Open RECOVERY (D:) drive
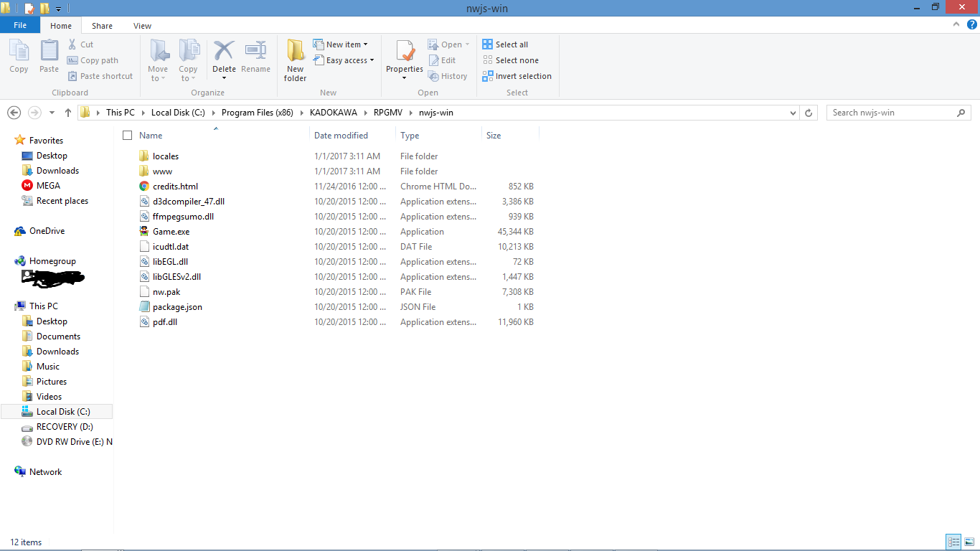 pyautogui.click(x=57, y=427)
